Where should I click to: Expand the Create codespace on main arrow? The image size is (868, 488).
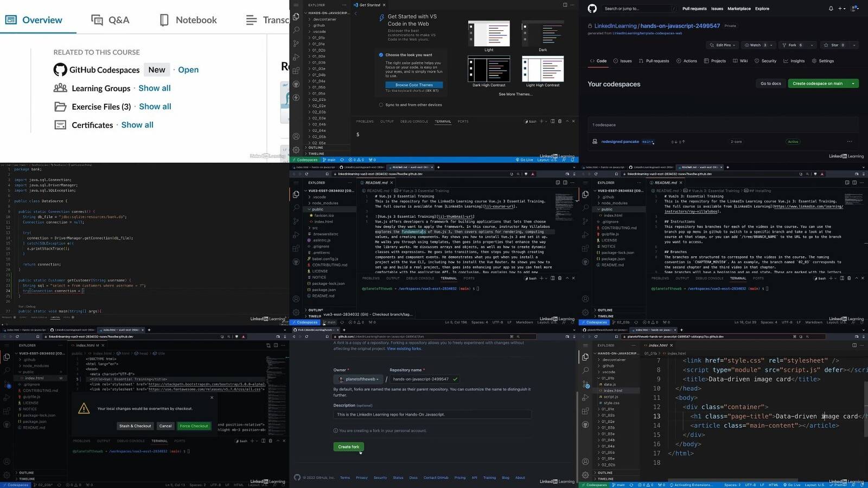point(853,84)
